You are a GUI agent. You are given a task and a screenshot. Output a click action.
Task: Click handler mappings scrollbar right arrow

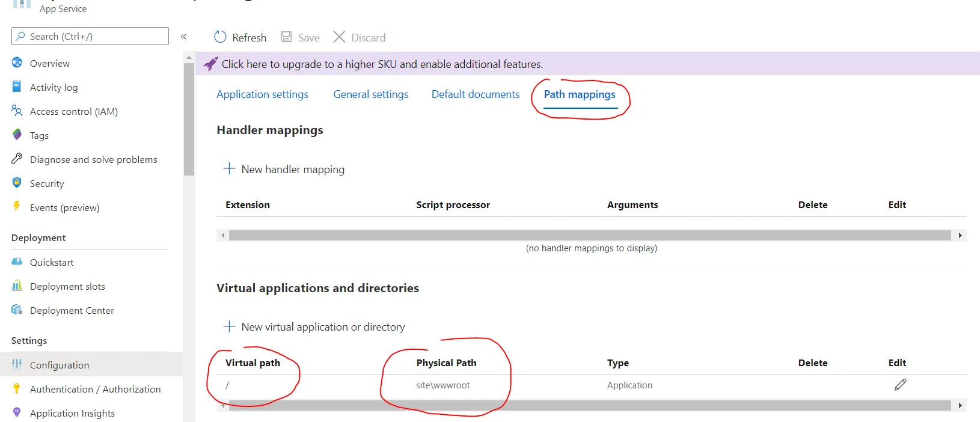pyautogui.click(x=960, y=235)
